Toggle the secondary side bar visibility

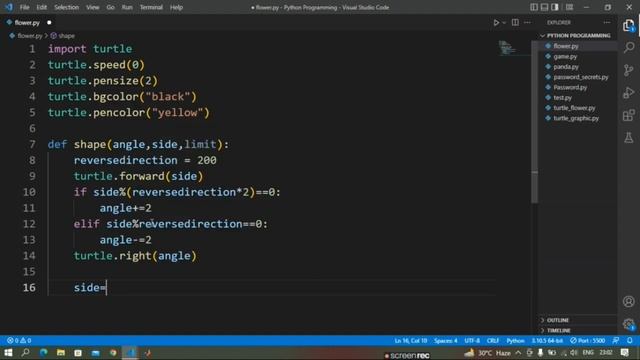pyautogui.click(x=555, y=7)
